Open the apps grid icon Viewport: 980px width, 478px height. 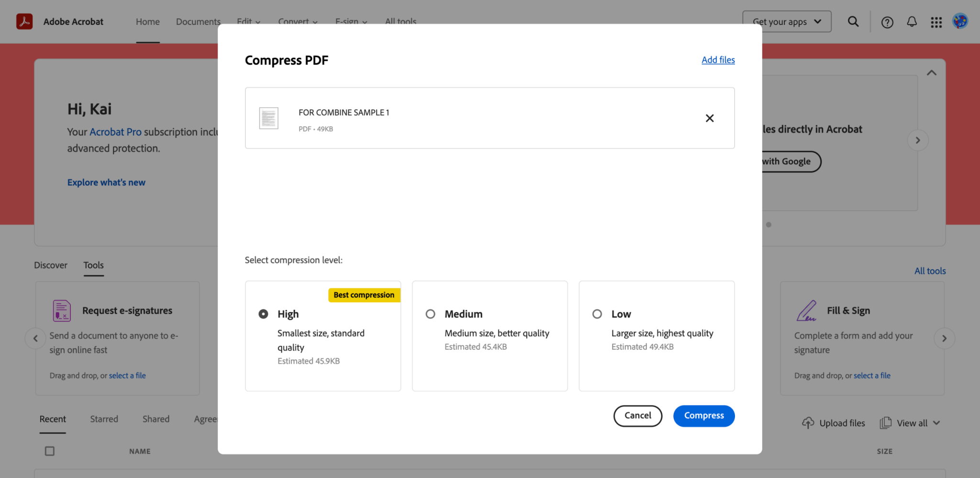point(936,22)
